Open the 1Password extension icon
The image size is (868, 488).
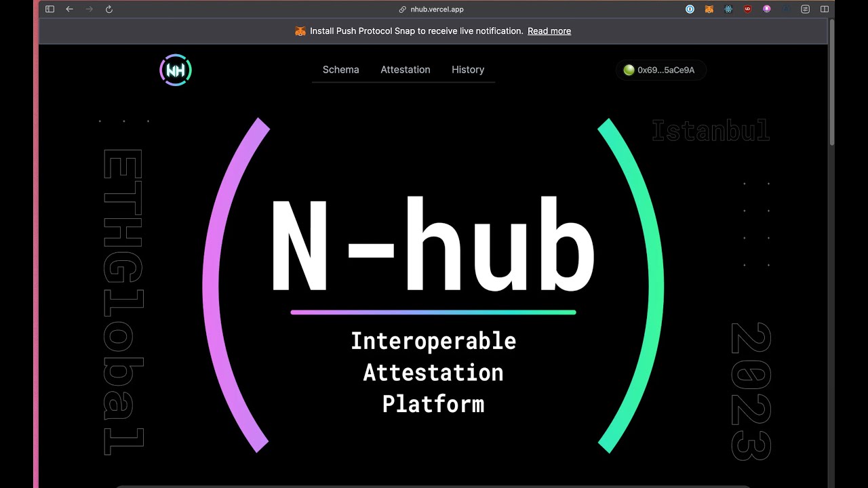690,9
